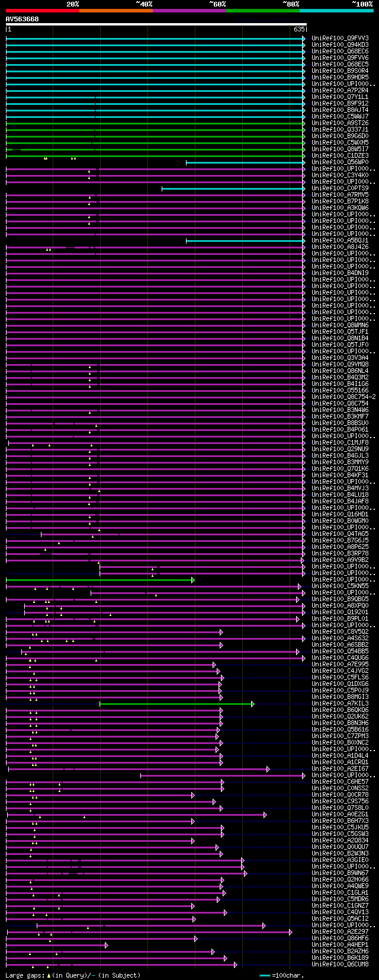Click the UniRef100_Q9FVV3 hit label
Image resolution: width=379 pixels, height=980 pixels.
coord(340,38)
